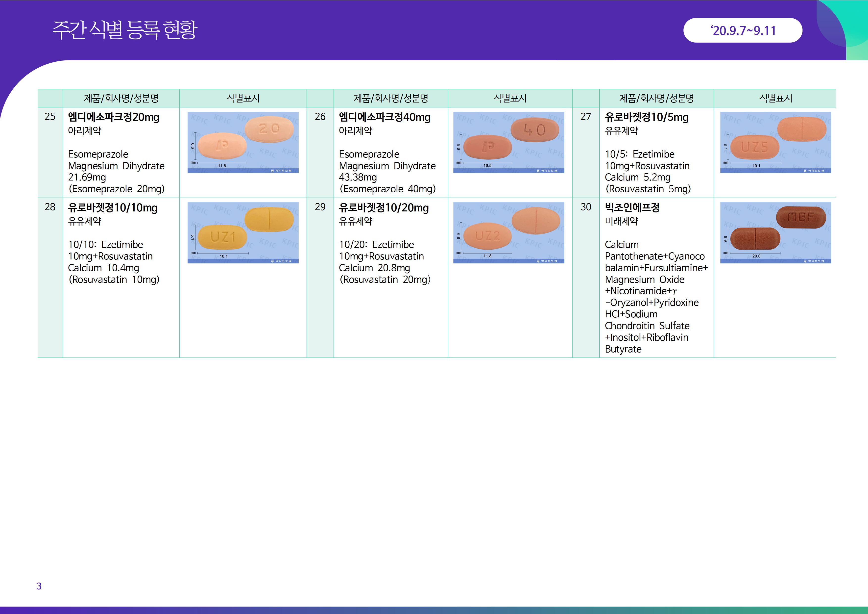Select product name 빅조인에프정

click(x=632, y=208)
